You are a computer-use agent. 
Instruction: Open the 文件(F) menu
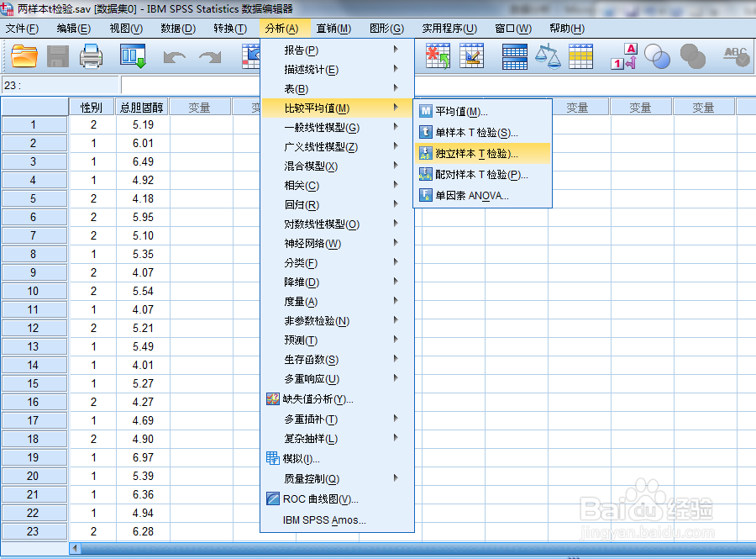tap(22, 29)
